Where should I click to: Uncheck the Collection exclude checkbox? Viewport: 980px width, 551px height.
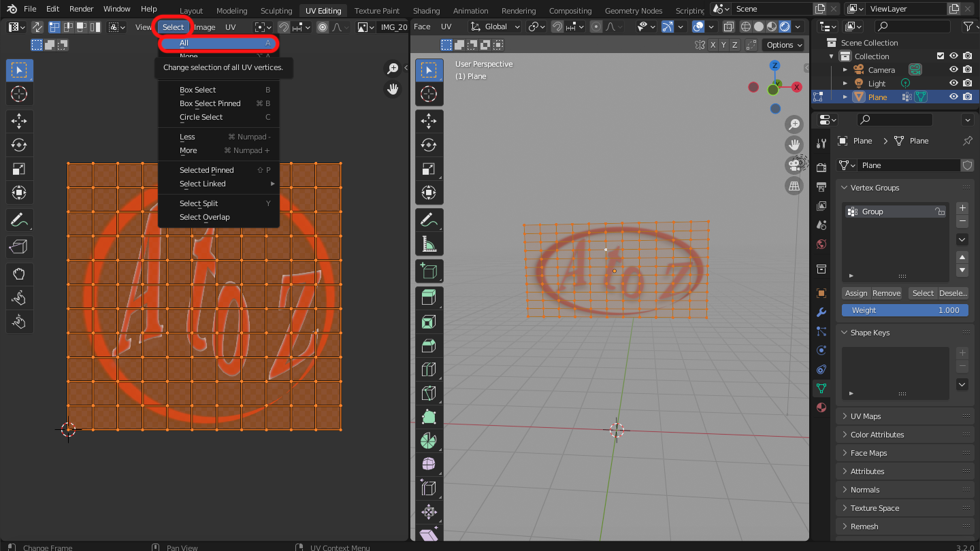pyautogui.click(x=941, y=56)
